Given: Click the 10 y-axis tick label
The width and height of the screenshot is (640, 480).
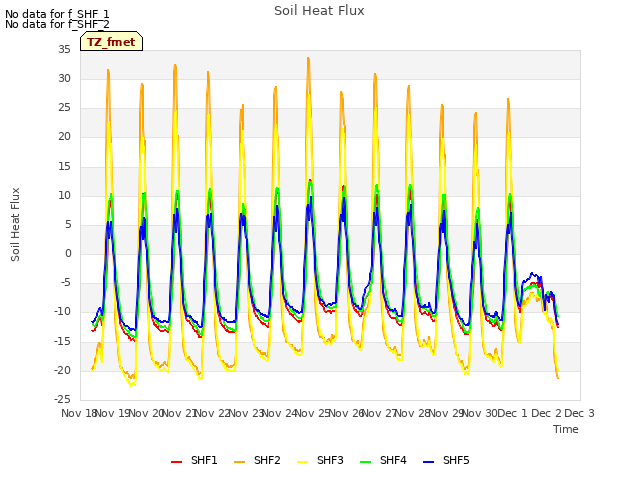Looking at the screenshot, I should [x=64, y=196].
